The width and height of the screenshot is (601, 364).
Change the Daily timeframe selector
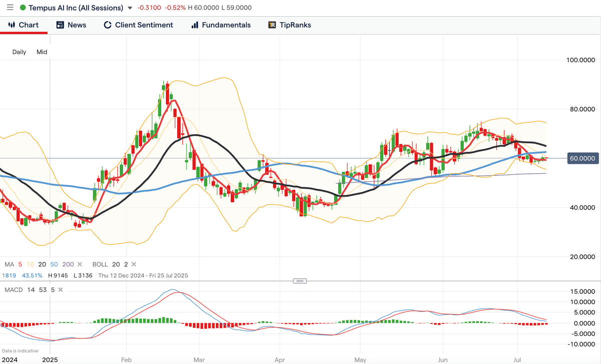[20, 52]
